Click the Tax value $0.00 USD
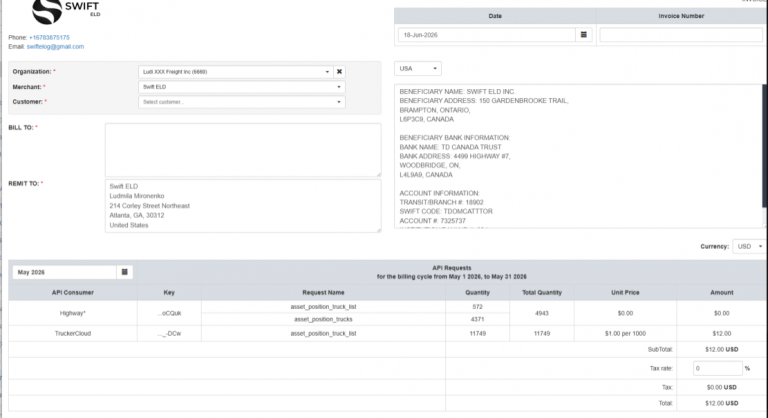The width and height of the screenshot is (768, 418). coord(721,387)
